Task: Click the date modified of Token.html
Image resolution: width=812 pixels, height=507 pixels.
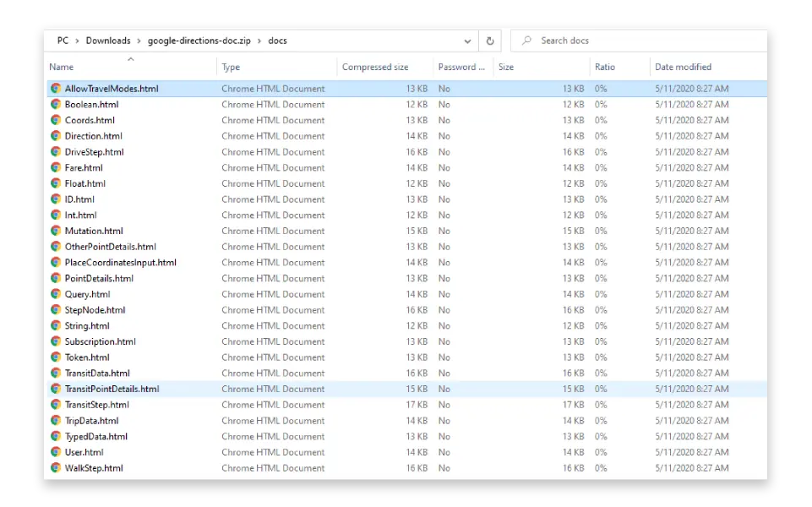Action: (x=691, y=357)
